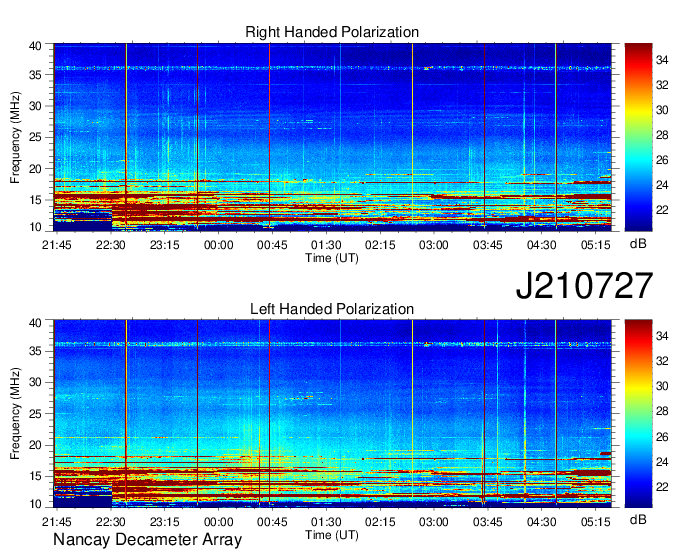Click the '03:00' time tick under right-handed plot
This screenshot has height=552, width=680.
coord(434,245)
